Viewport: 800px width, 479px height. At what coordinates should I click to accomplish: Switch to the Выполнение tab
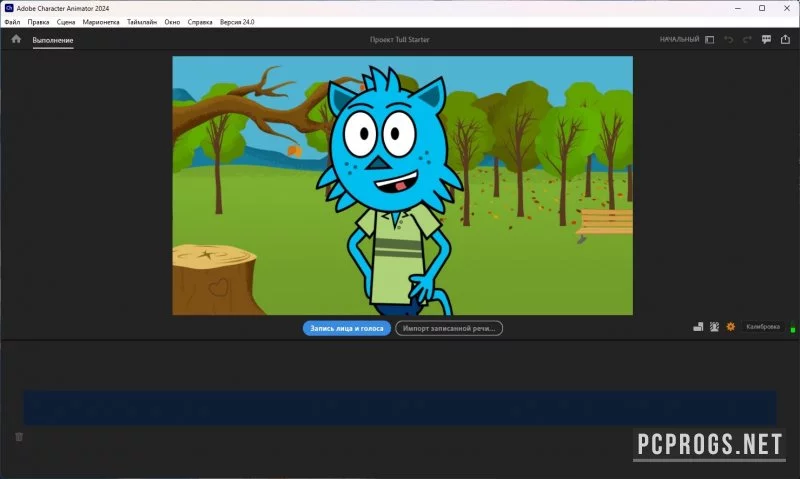click(x=53, y=40)
